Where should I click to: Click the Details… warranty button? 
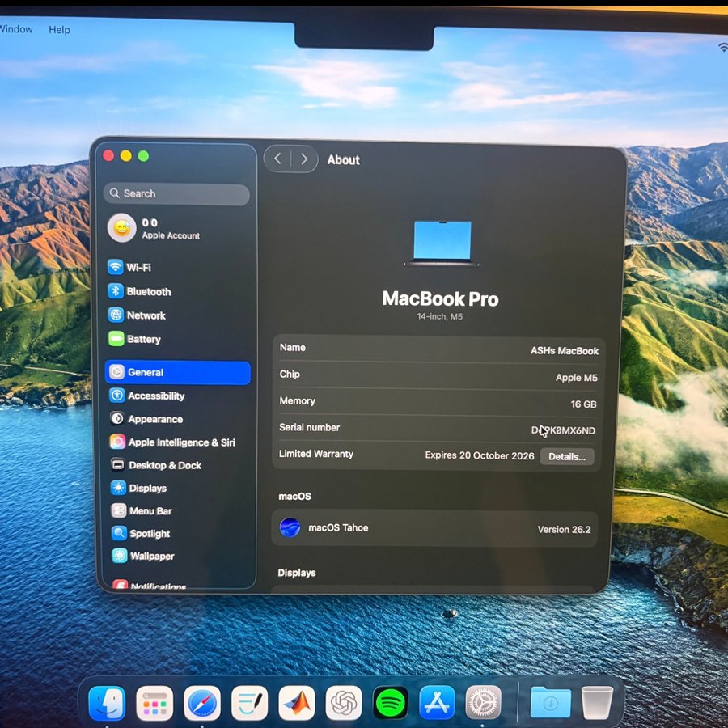pos(566,456)
